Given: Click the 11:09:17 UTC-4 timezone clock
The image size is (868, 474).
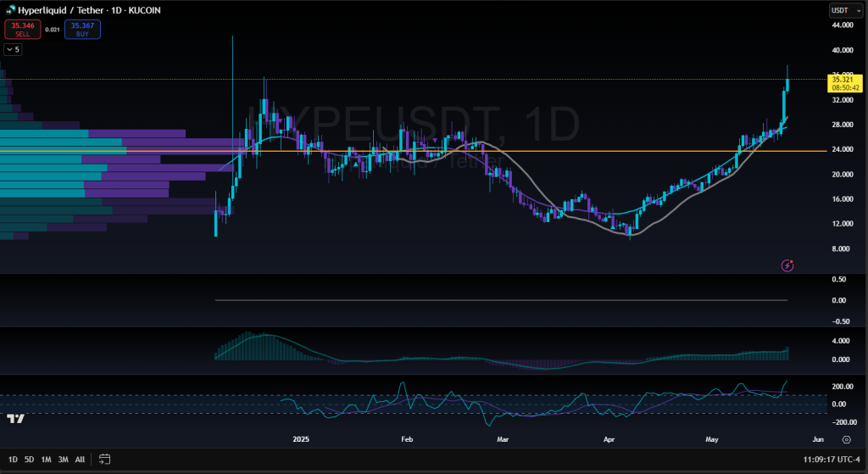Looking at the screenshot, I should pyautogui.click(x=831, y=460).
